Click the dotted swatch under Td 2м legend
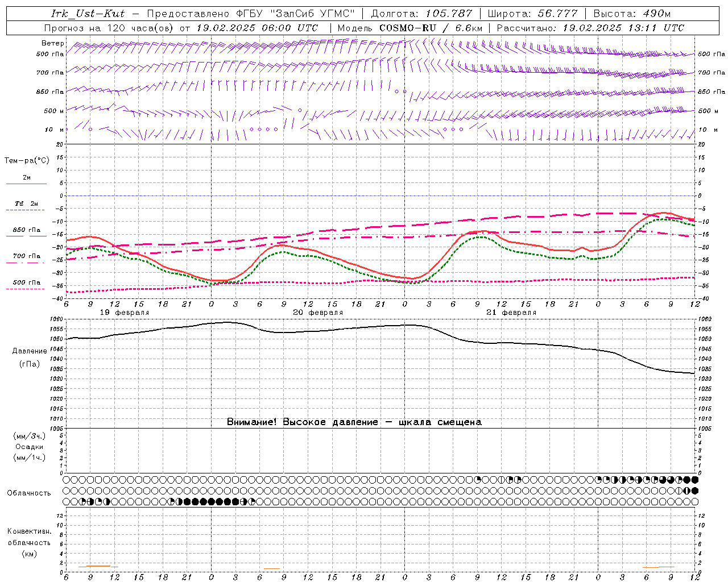The width and height of the screenshot is (728, 582). [x=25, y=210]
